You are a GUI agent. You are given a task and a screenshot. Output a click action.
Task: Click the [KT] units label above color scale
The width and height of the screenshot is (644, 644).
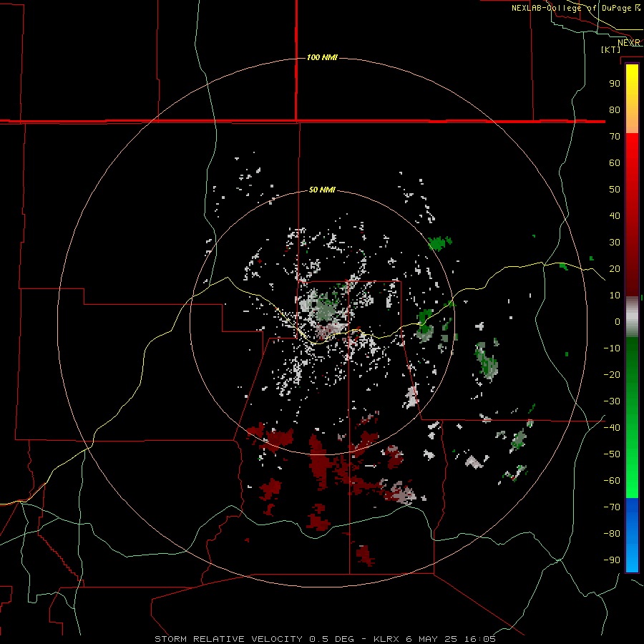[x=611, y=49]
